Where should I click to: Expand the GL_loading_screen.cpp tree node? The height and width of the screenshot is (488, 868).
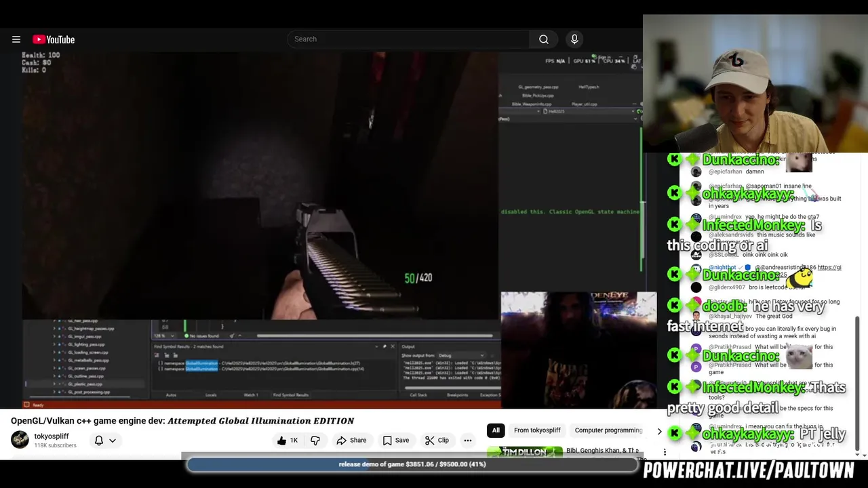[x=54, y=352]
